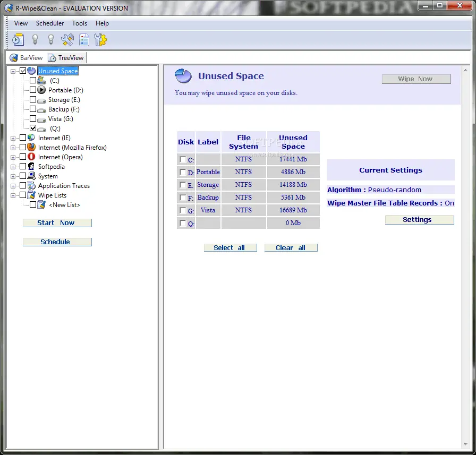The width and height of the screenshot is (476, 455).
Task: Click the Opera icon in tree
Action: click(x=31, y=157)
